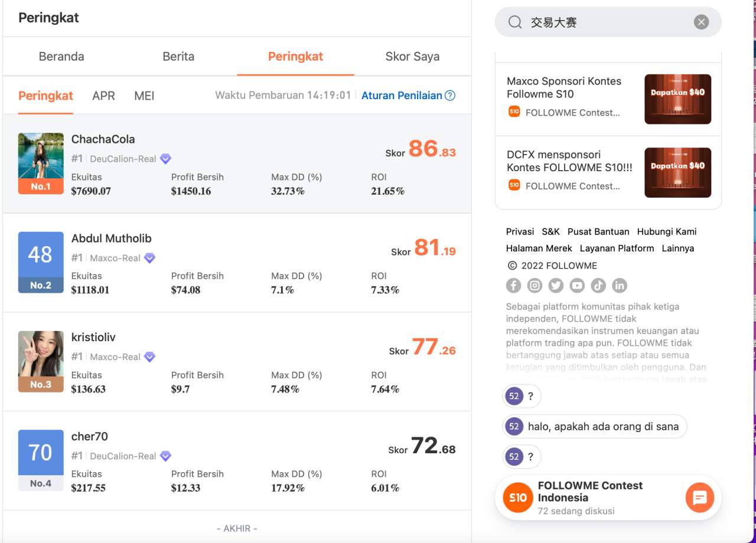
Task: Open the Layanan Platform link
Action: (x=617, y=248)
